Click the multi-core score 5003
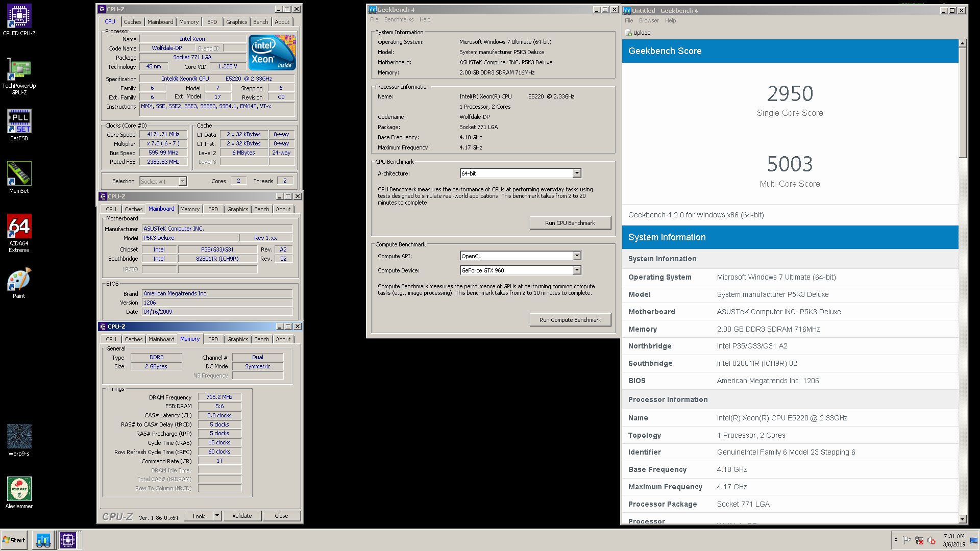 pos(790,164)
